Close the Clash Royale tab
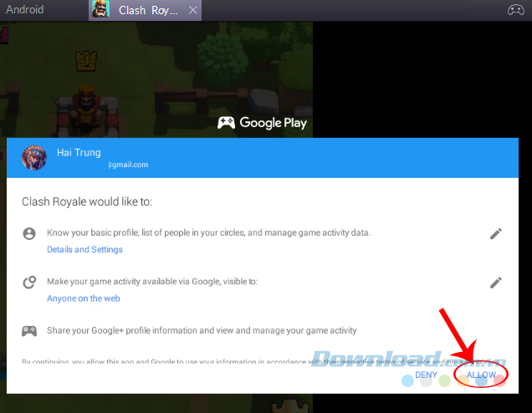The width and height of the screenshot is (532, 413). pyautogui.click(x=192, y=10)
